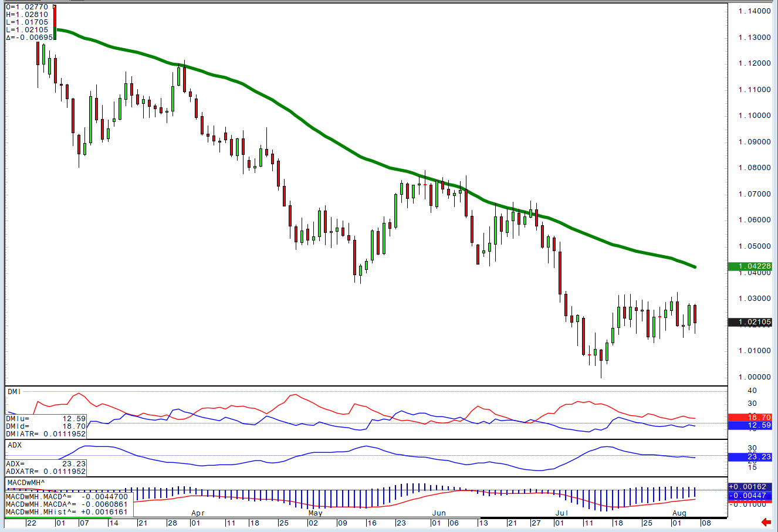Viewport: 778px width, 532px height.
Task: Click the 27 date label on time axis
Action: tap(536, 523)
